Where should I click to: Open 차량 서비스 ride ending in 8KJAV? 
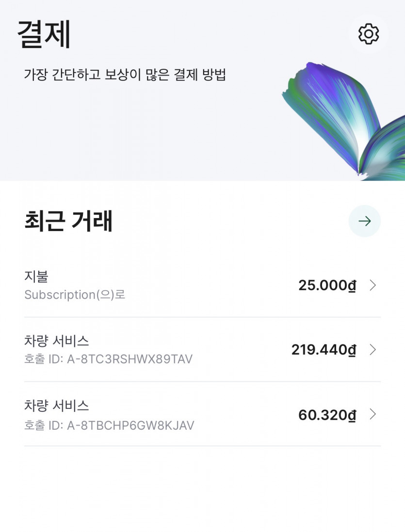(57, 405)
